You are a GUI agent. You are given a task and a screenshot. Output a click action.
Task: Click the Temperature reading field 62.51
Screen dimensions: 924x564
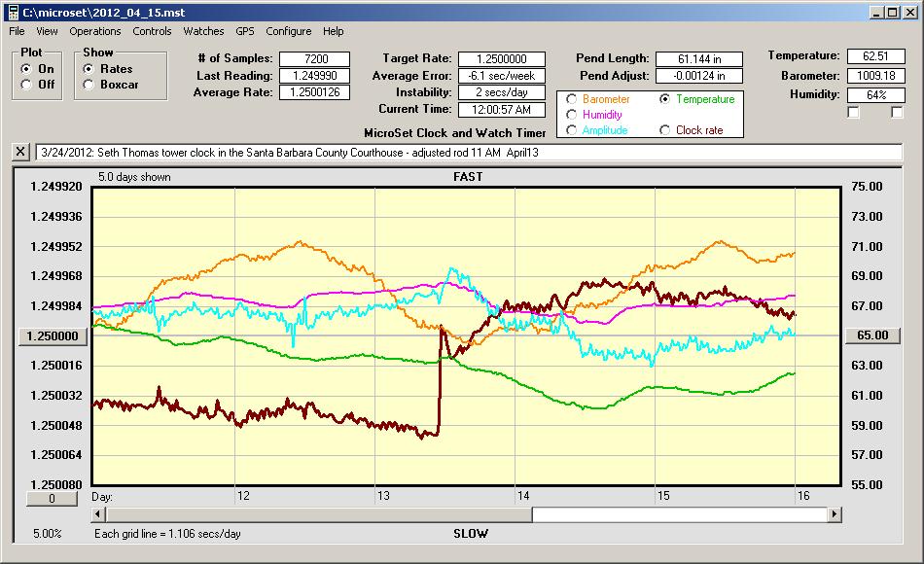[875, 56]
